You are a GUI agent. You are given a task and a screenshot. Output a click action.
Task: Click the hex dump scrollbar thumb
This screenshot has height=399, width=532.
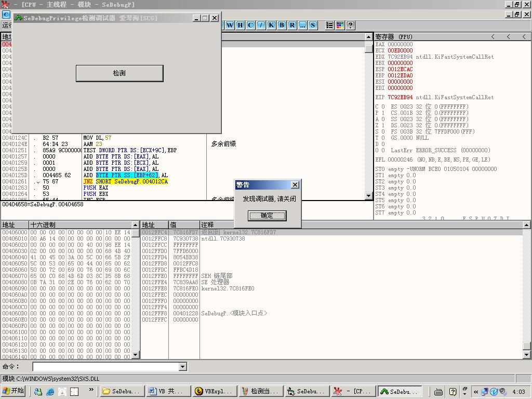point(136,233)
